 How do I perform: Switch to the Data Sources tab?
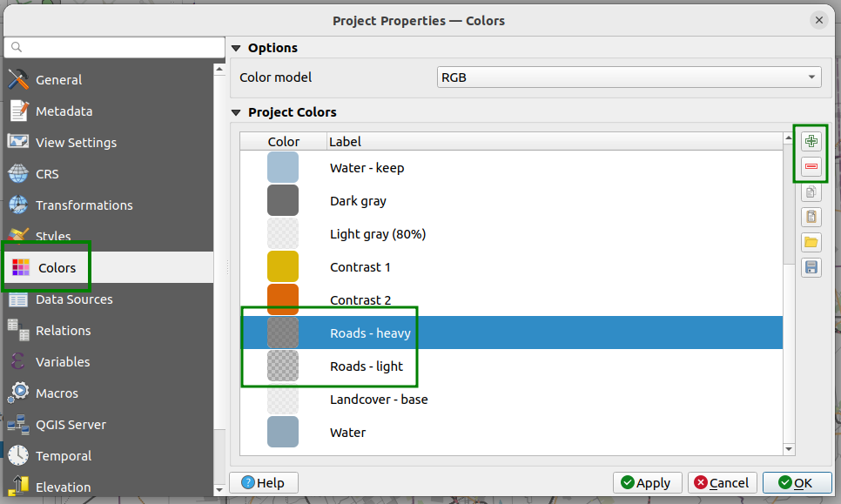pyautogui.click(x=74, y=299)
